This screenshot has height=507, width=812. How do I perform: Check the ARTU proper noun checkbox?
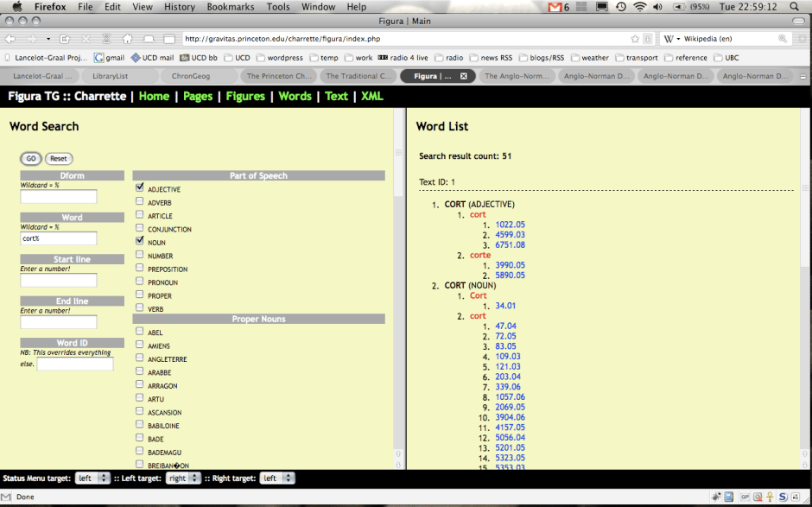click(140, 399)
